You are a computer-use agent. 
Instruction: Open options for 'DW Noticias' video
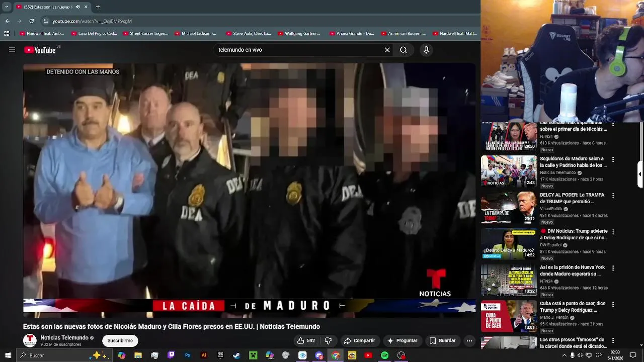613,232
